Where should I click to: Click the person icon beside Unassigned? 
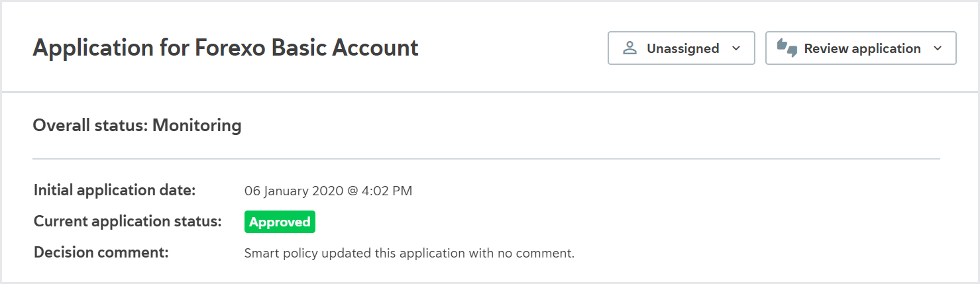click(x=629, y=48)
